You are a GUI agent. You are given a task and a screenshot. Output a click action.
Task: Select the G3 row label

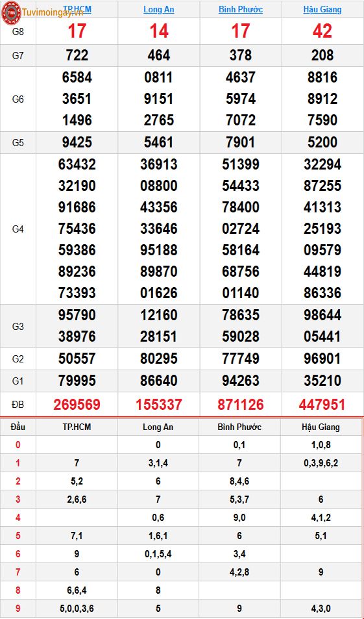click(18, 326)
